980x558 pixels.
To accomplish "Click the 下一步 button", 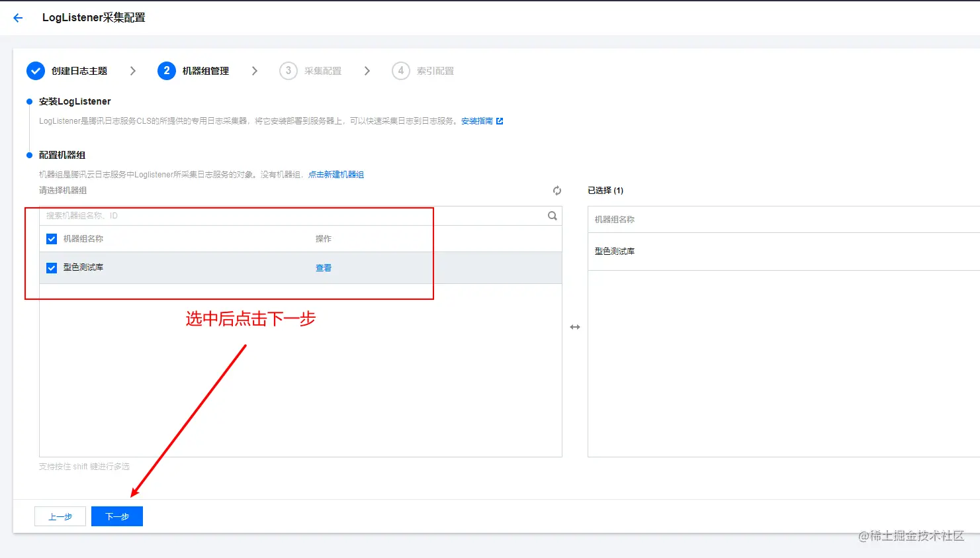I will [x=117, y=516].
